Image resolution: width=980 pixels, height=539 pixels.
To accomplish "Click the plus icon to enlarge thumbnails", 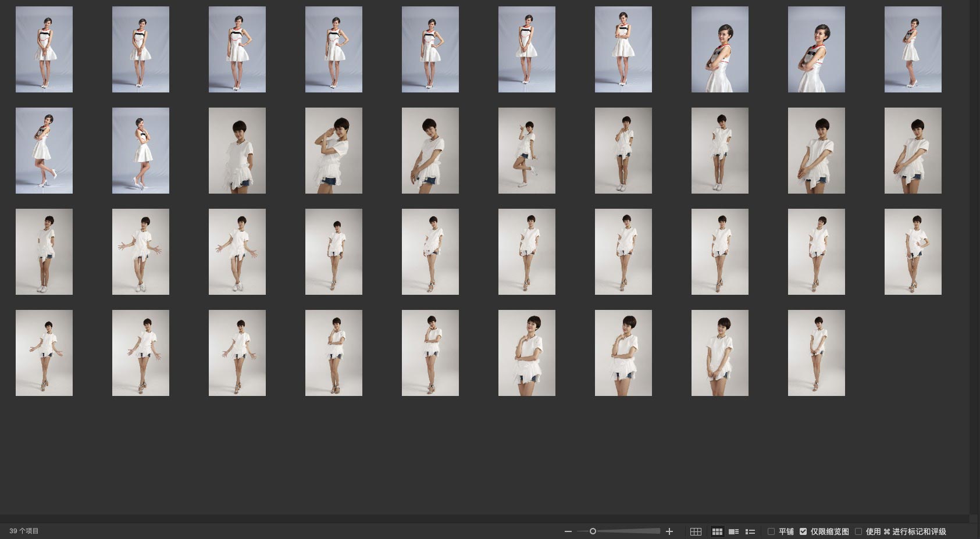I will tap(669, 531).
